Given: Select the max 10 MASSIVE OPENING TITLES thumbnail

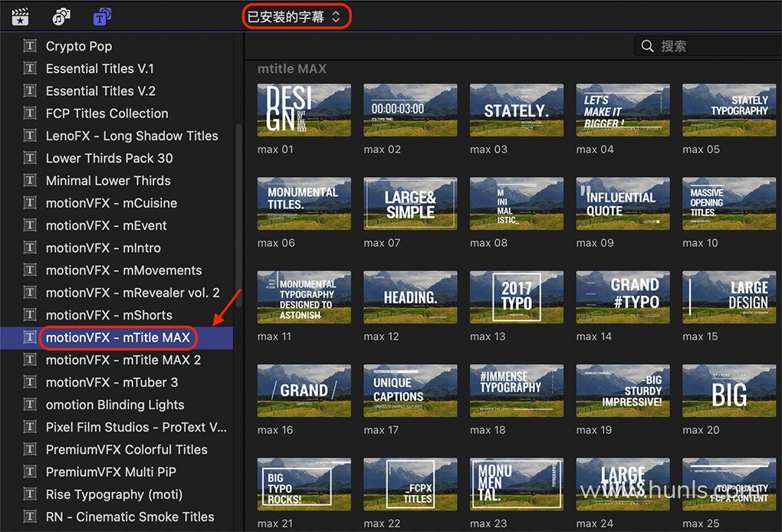Looking at the screenshot, I should pyautogui.click(x=729, y=203).
